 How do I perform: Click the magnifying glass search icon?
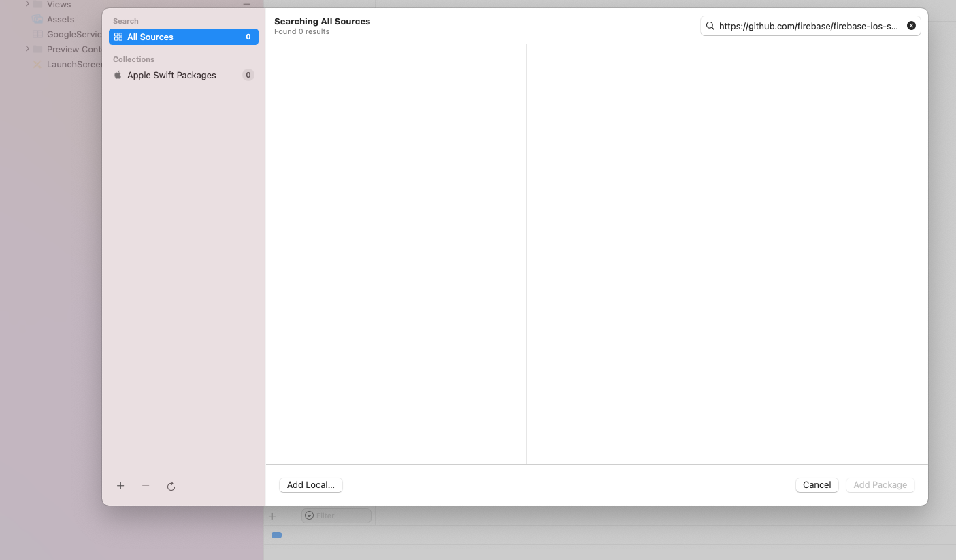[710, 26]
